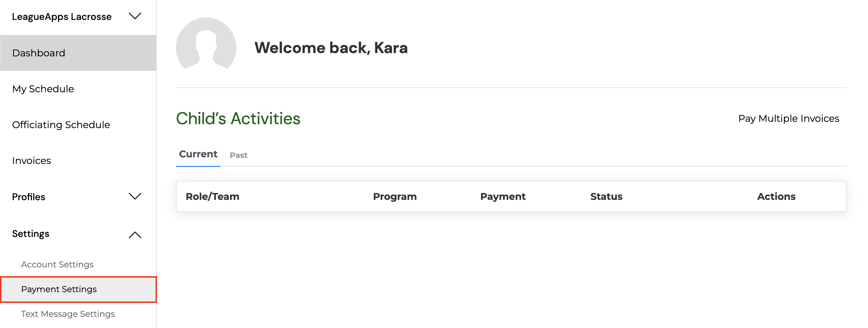Click the profile avatar image
Screen dimensions: 868x328
tap(206, 47)
